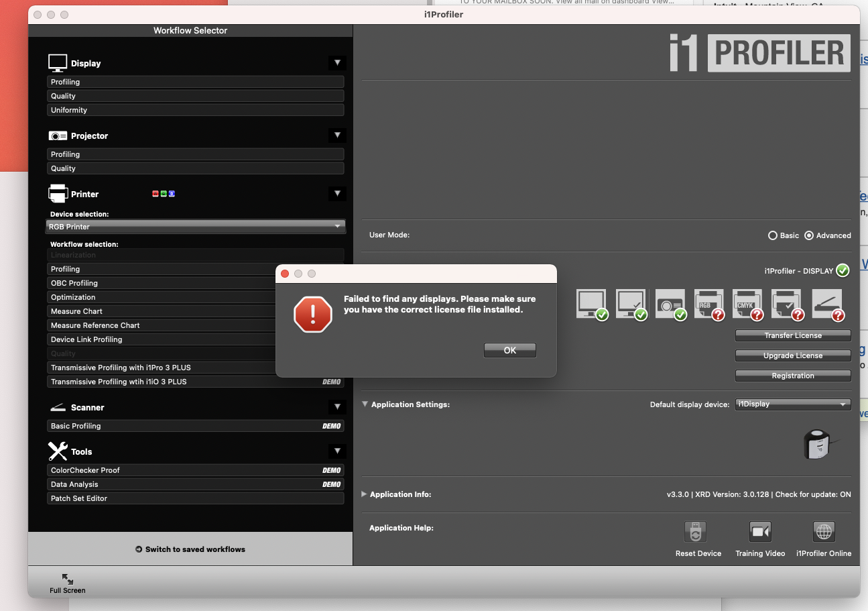Collapse the Application Settings section

click(365, 404)
